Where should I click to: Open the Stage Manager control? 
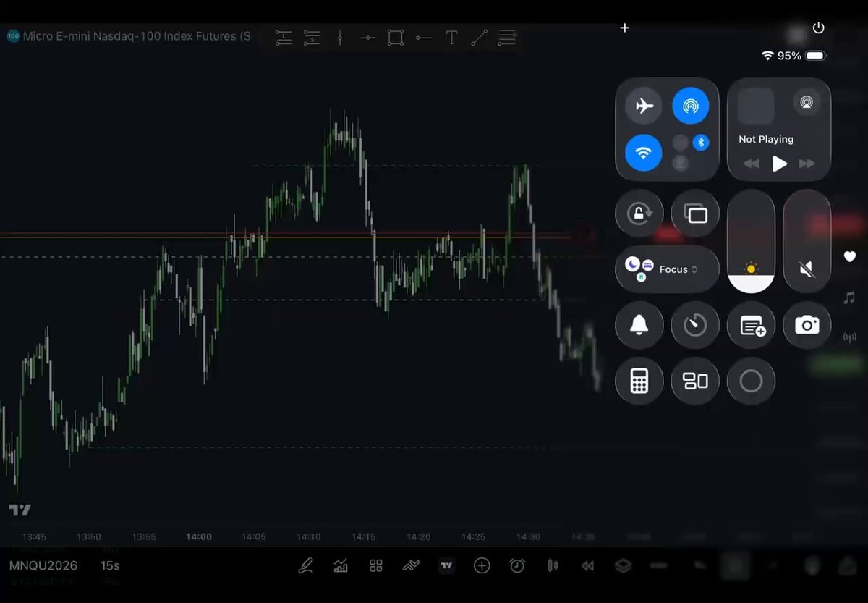point(695,381)
